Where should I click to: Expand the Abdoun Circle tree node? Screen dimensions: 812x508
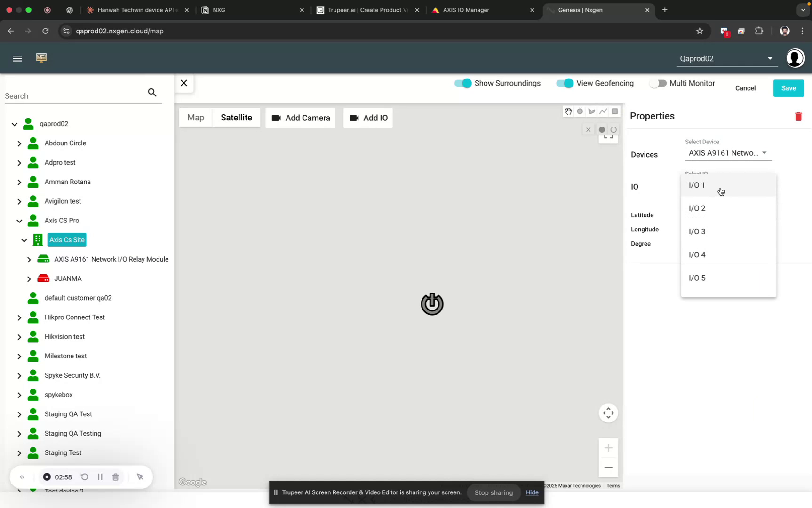pyautogui.click(x=19, y=143)
